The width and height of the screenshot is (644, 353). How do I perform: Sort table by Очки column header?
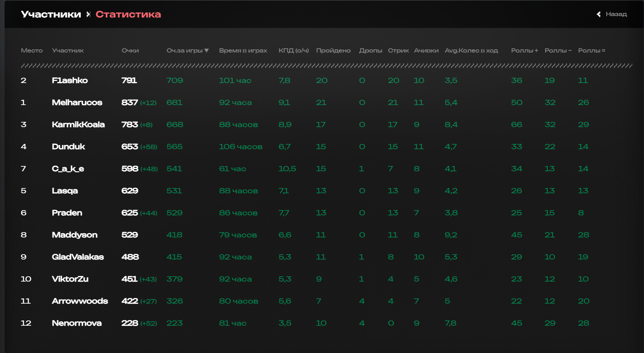pyautogui.click(x=130, y=50)
